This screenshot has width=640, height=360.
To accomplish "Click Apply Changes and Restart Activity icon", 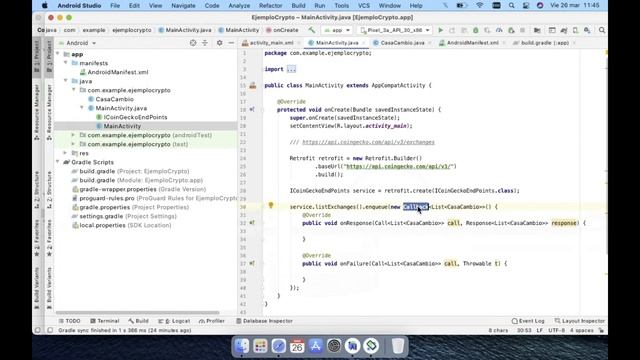I will 452,30.
